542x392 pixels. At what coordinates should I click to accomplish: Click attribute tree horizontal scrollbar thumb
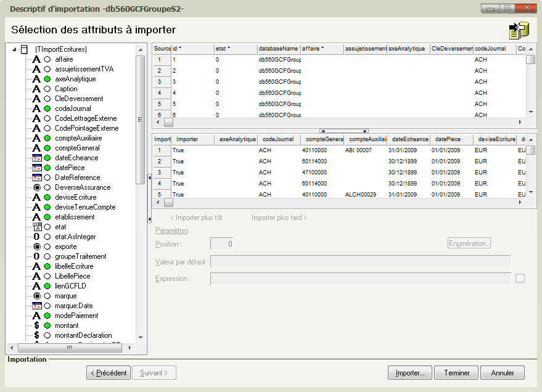point(70,348)
